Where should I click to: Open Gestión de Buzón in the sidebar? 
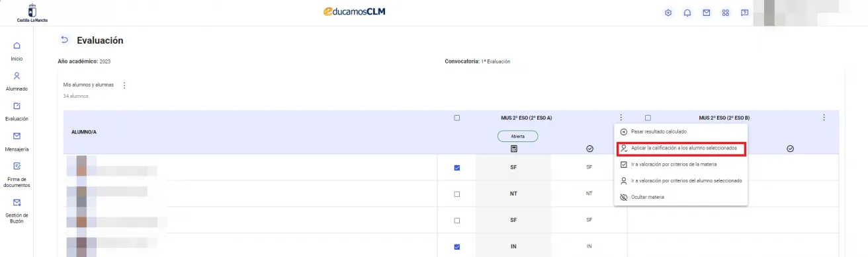(x=17, y=211)
